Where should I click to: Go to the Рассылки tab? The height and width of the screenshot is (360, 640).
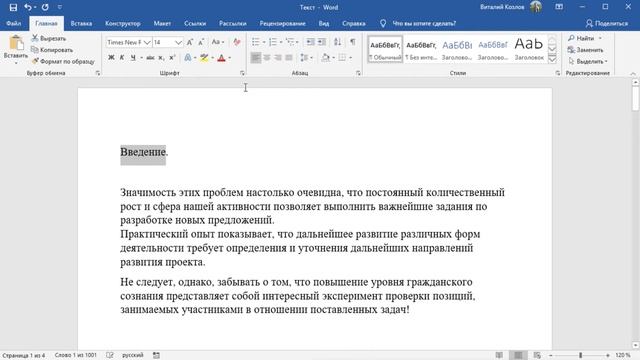(x=233, y=23)
